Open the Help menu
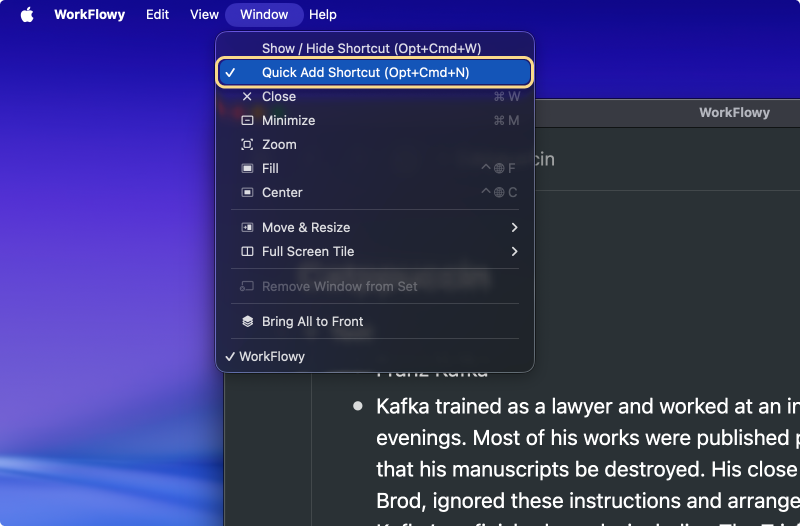 click(x=322, y=15)
